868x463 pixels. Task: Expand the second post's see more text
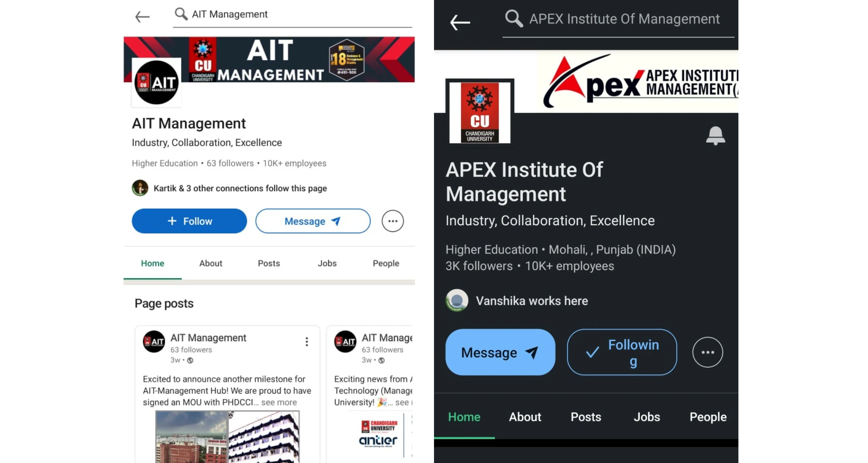click(x=403, y=402)
